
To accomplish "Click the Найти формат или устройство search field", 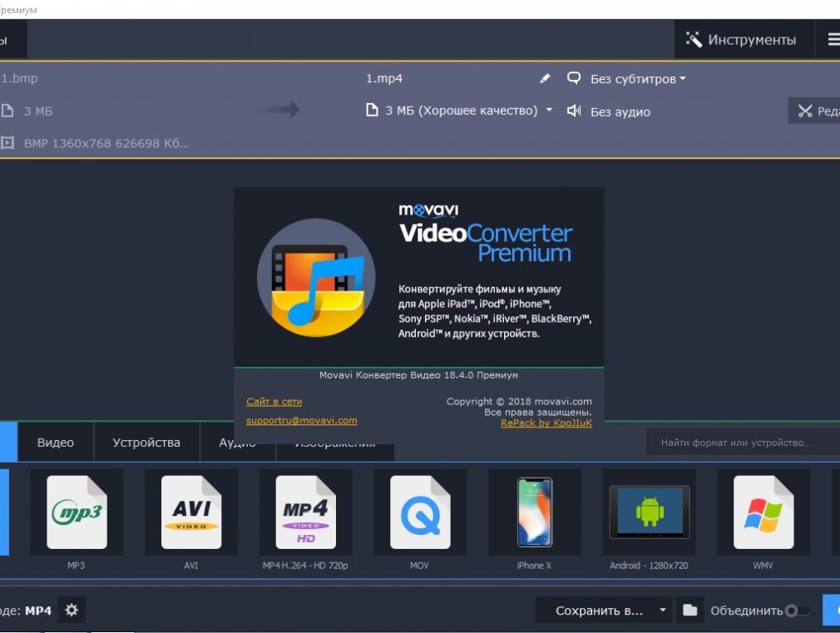I will (743, 443).
